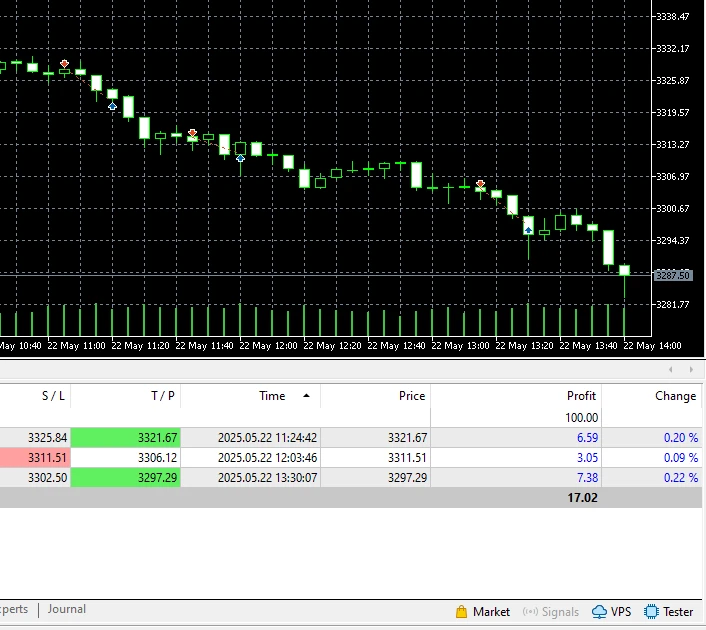Viewport: 706px width, 630px height.
Task: Sort trades by the Time column
Action: pos(272,396)
